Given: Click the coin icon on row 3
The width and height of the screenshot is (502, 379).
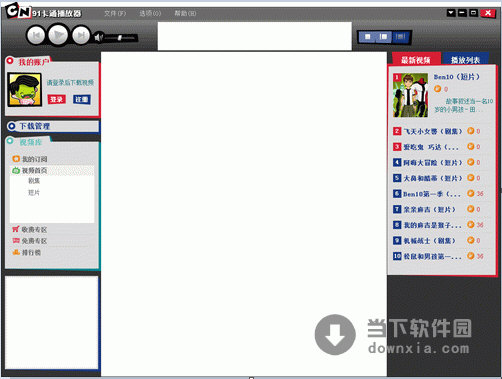Looking at the screenshot, I should click(470, 146).
